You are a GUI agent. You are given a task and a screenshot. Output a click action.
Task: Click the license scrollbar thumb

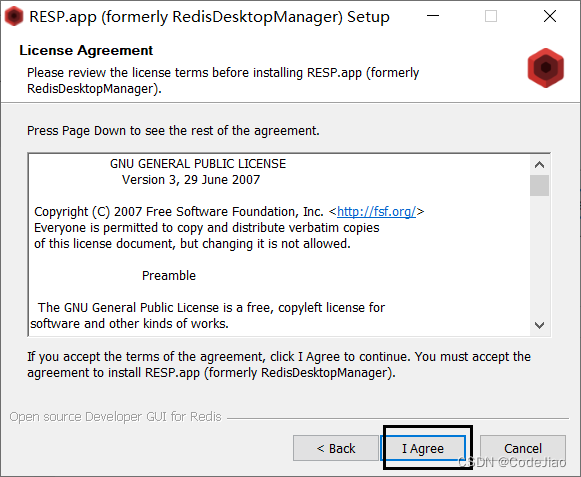point(540,185)
